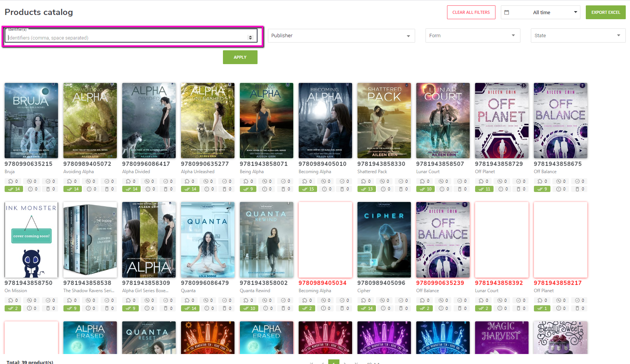Open the Quanta Rewind book cover
Screen dimensions: 630x364
coord(266,240)
